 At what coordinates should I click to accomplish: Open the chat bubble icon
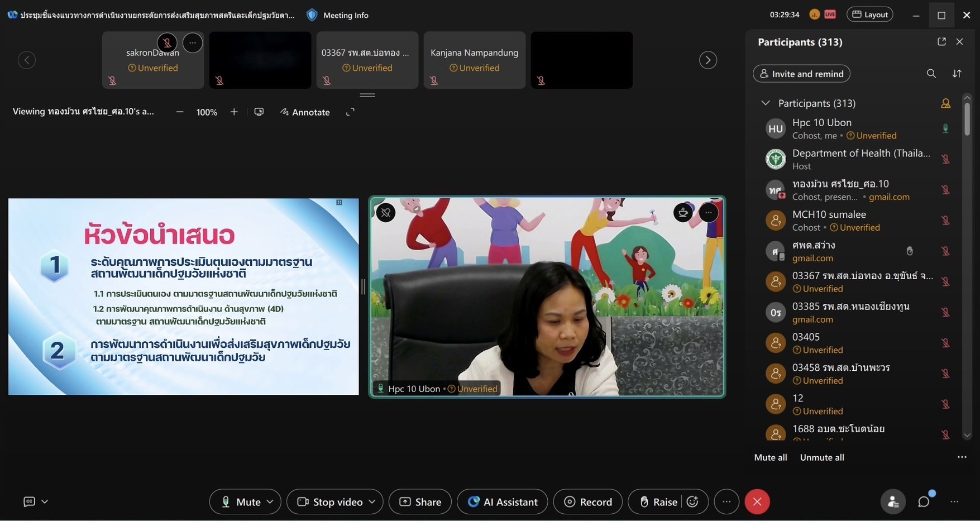tap(924, 501)
